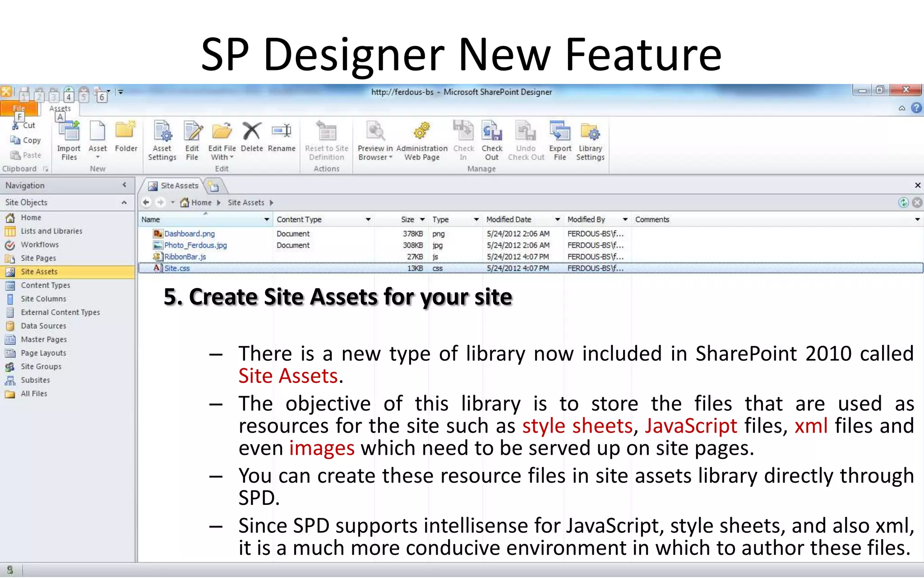This screenshot has width=924, height=578.
Task: Click the Help question mark icon
Action: pyautogui.click(x=916, y=108)
